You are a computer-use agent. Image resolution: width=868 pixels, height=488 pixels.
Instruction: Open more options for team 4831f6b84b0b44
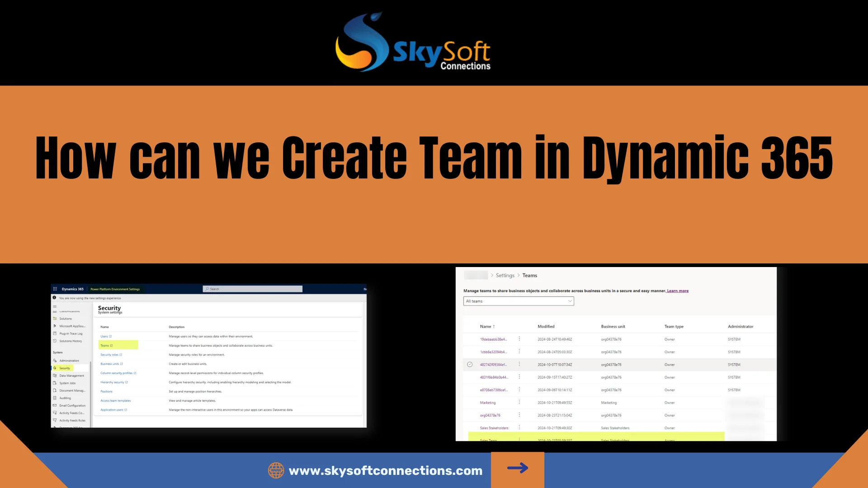[x=519, y=377]
